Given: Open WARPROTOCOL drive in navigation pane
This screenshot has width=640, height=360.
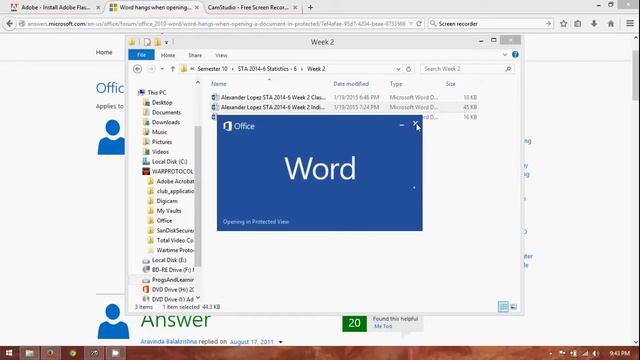Looking at the screenshot, I should (x=172, y=171).
